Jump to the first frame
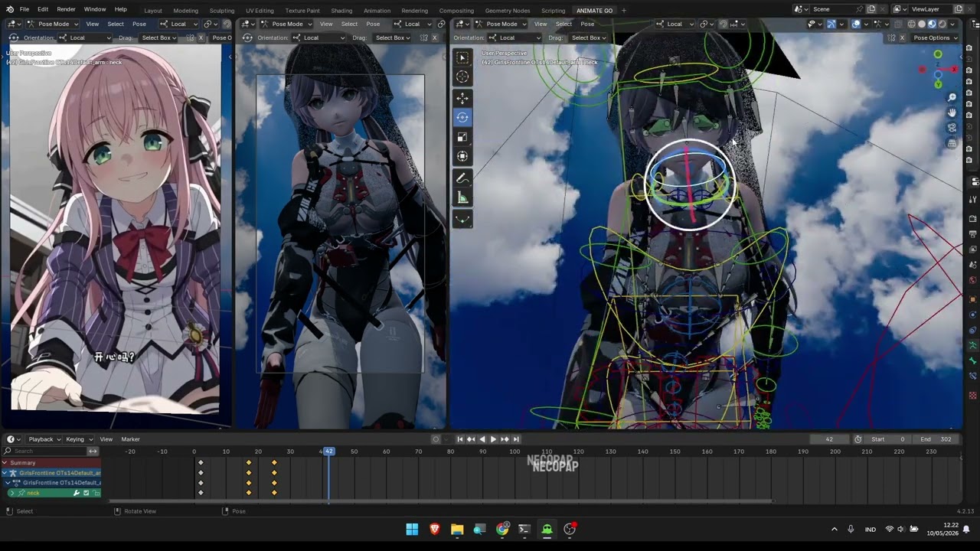 (x=460, y=439)
